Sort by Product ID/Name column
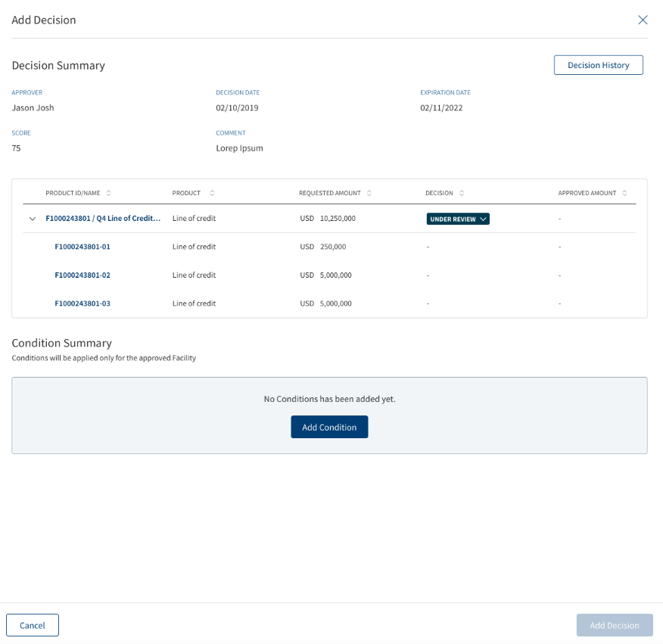 click(x=109, y=193)
